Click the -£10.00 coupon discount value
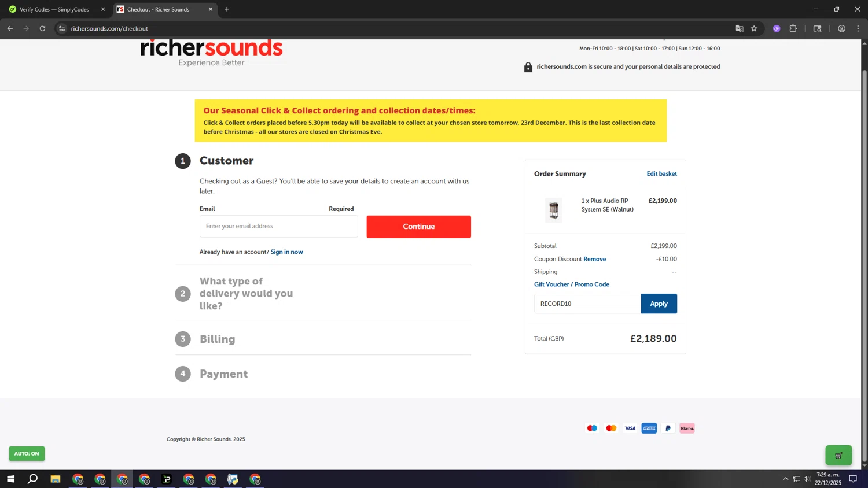Image resolution: width=868 pixels, height=488 pixels. pyautogui.click(x=666, y=259)
